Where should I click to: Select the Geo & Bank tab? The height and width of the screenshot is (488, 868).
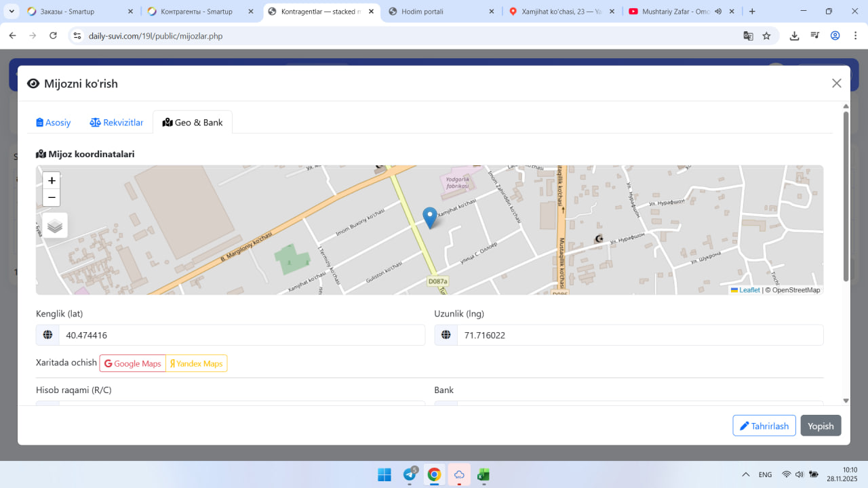pos(193,123)
